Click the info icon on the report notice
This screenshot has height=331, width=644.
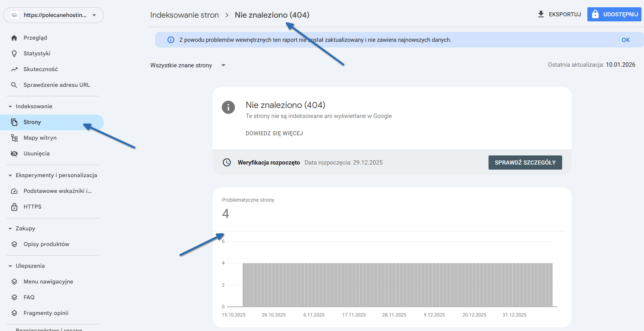pyautogui.click(x=171, y=40)
